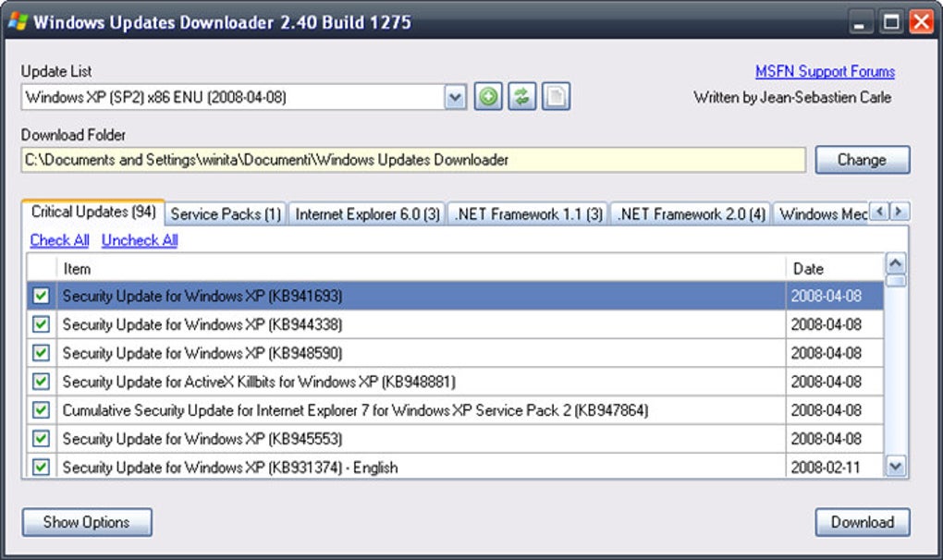Uncheck the KB944338 security update checkbox
This screenshot has width=943, height=560.
41,324
